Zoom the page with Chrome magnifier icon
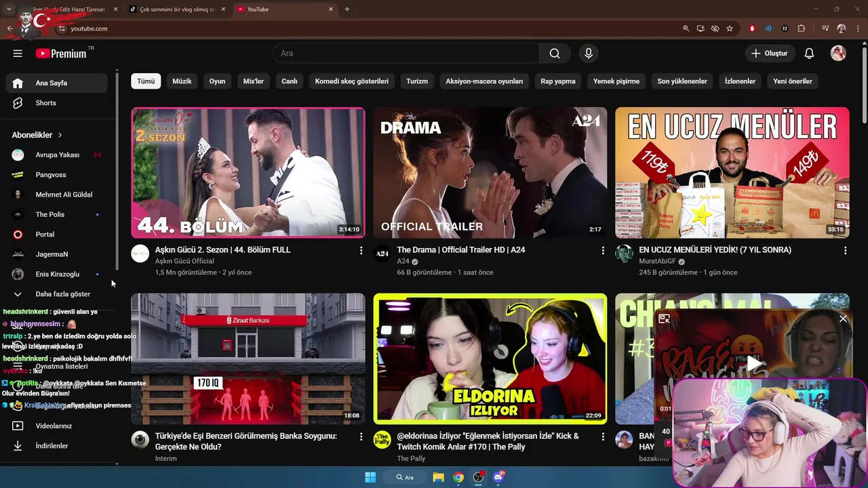This screenshot has height=488, width=868. click(686, 28)
